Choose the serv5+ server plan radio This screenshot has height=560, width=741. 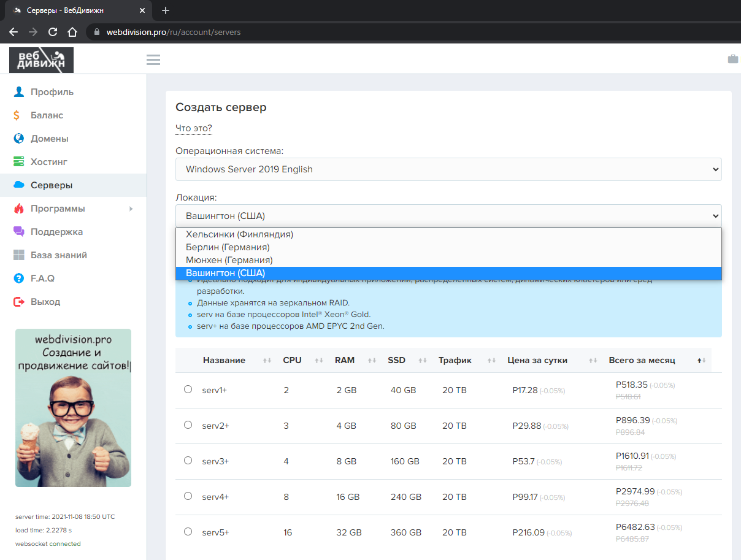(x=188, y=532)
